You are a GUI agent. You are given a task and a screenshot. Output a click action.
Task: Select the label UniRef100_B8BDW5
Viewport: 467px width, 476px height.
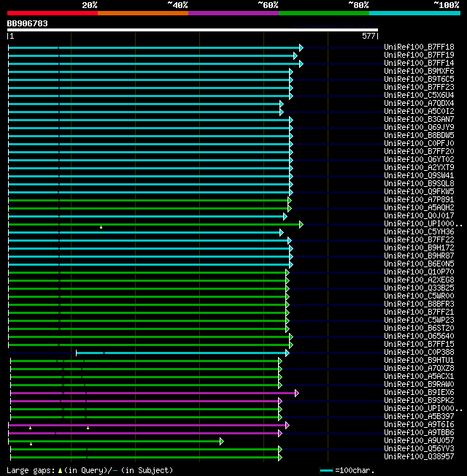pos(419,135)
